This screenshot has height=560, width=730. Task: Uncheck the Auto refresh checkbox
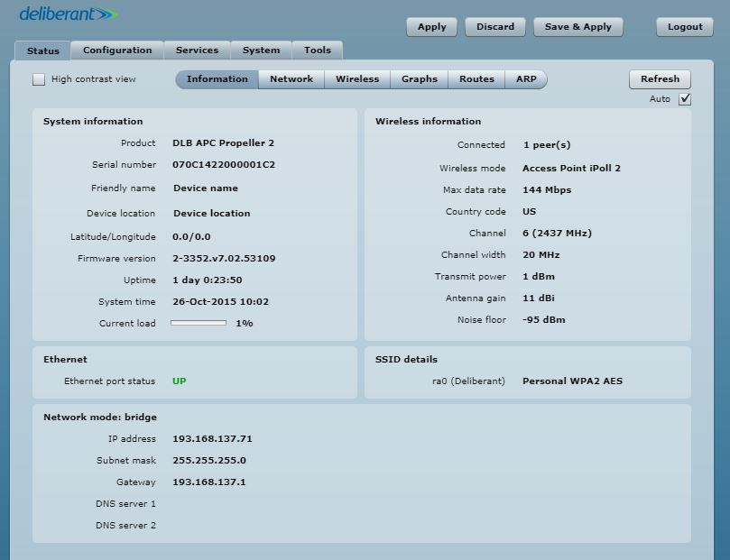pos(685,99)
